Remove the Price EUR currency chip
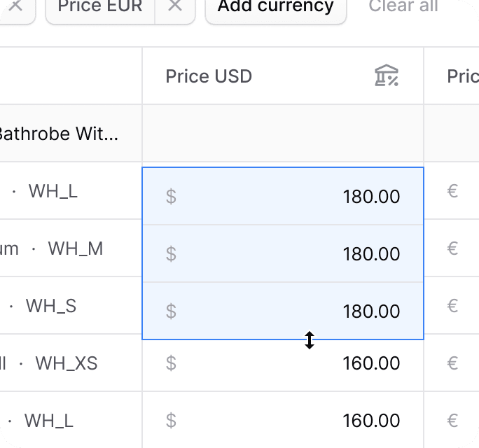The height and width of the screenshot is (448, 479). pos(175,6)
